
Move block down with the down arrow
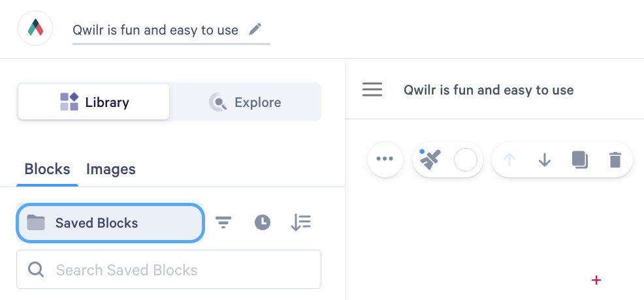point(545,160)
